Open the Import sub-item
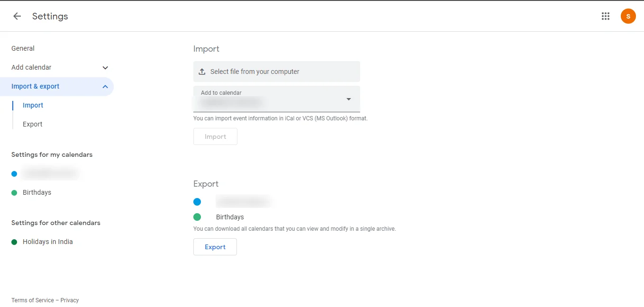The image size is (644, 307). [33, 105]
